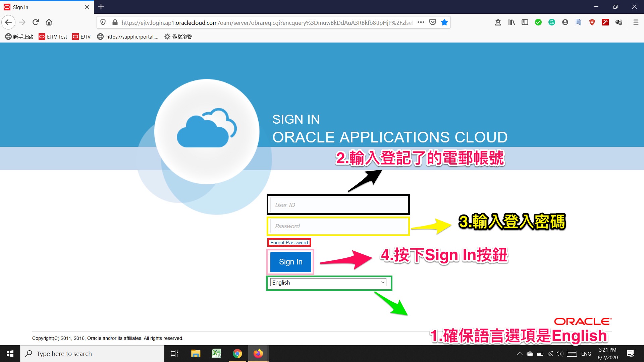Click the Forgot Password link
644x362 pixels.
289,242
